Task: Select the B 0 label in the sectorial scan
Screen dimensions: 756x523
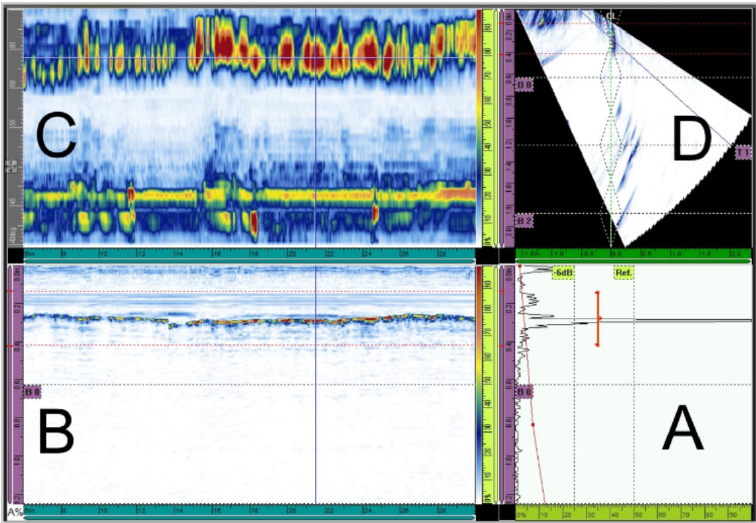Action: pos(526,86)
